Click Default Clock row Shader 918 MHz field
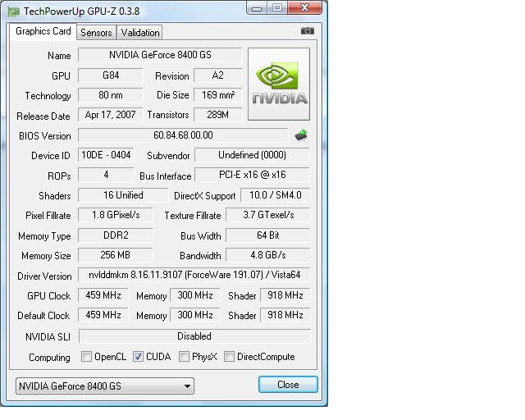Viewport: 525px width, 420px height. click(x=285, y=315)
